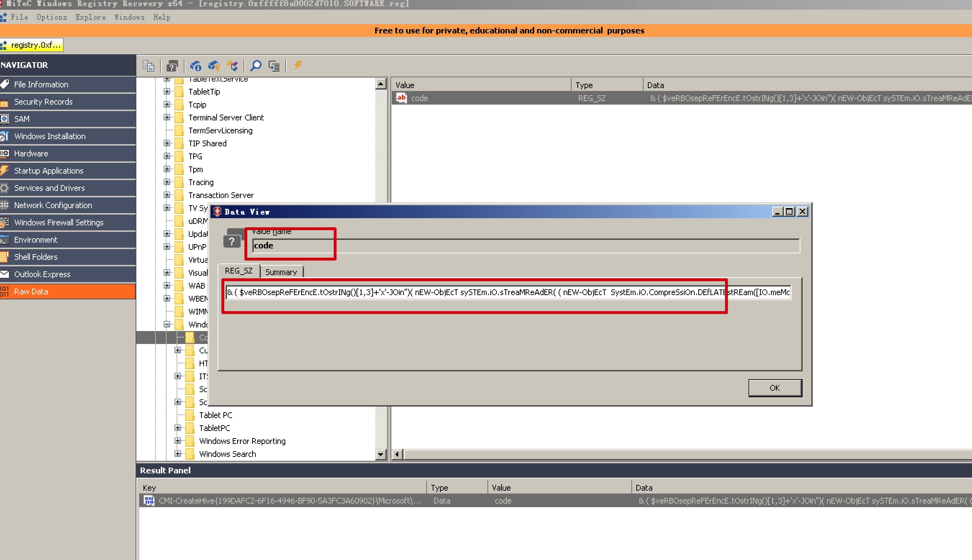Click OK in the Data View dialog

pyautogui.click(x=775, y=388)
